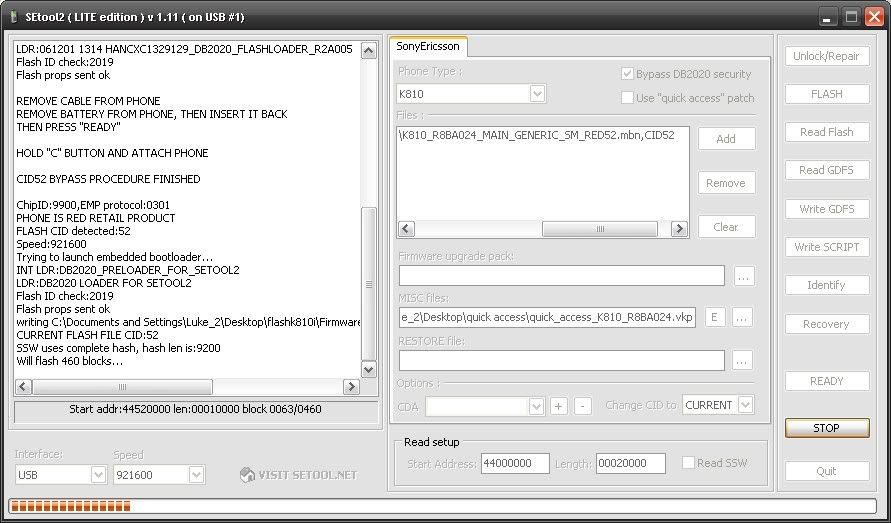Click log line "Will flash 460 blocks..."
The image size is (891, 523).
pos(69,361)
